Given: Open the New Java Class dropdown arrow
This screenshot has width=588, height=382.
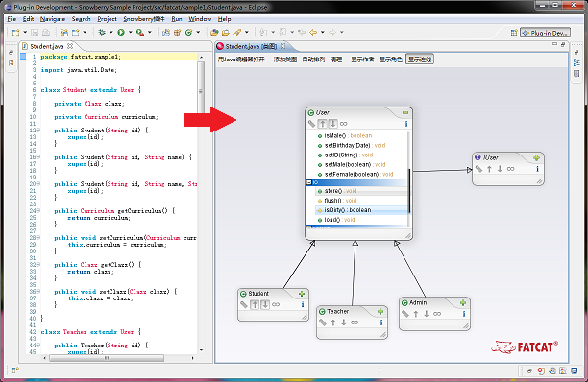Looking at the screenshot, I should pos(198,33).
